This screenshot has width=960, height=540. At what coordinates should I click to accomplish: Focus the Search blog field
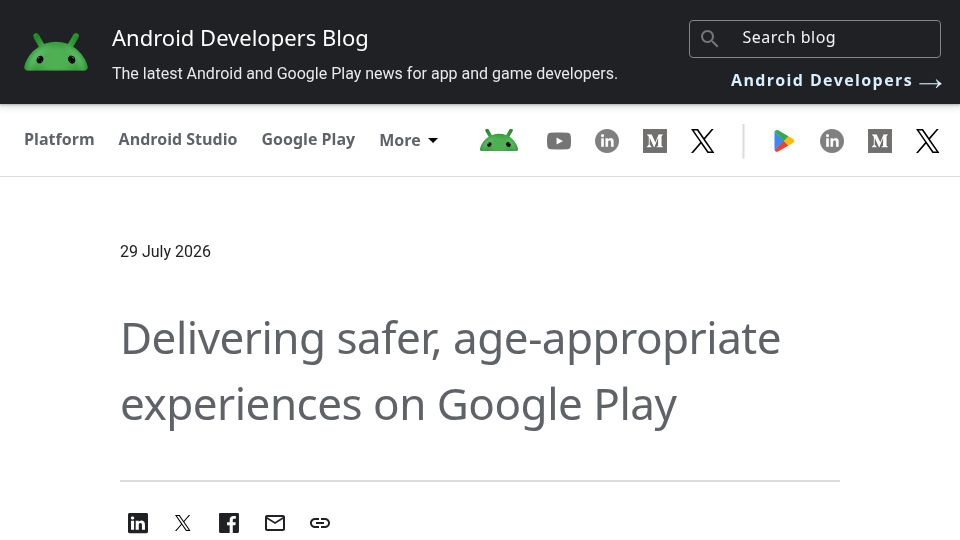point(814,39)
